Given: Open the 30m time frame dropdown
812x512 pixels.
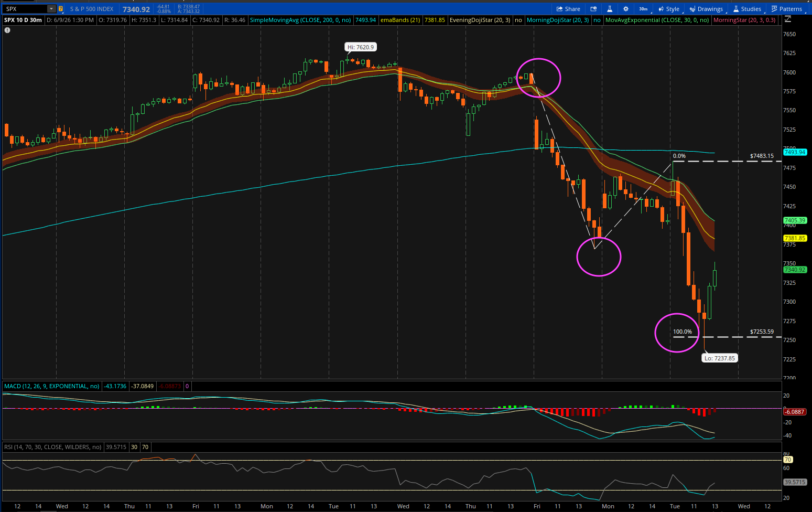Looking at the screenshot, I should tap(643, 9).
